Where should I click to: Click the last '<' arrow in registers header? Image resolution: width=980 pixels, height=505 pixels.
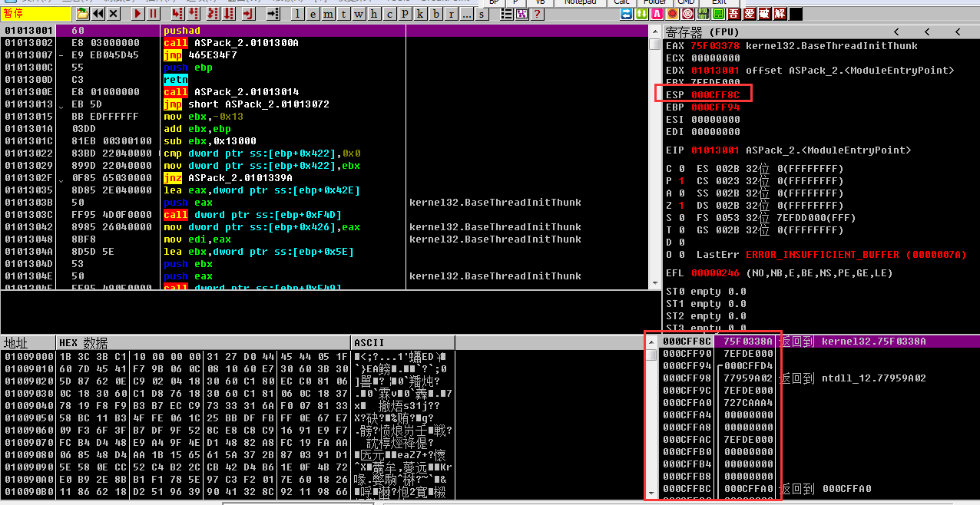tap(958, 31)
